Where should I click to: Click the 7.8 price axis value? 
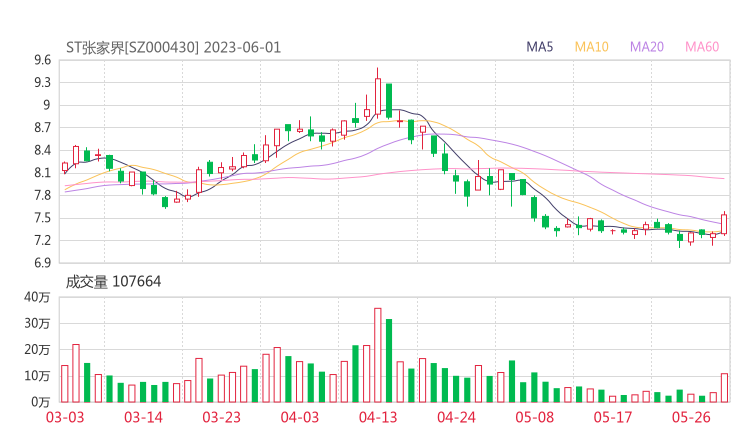pos(42,195)
